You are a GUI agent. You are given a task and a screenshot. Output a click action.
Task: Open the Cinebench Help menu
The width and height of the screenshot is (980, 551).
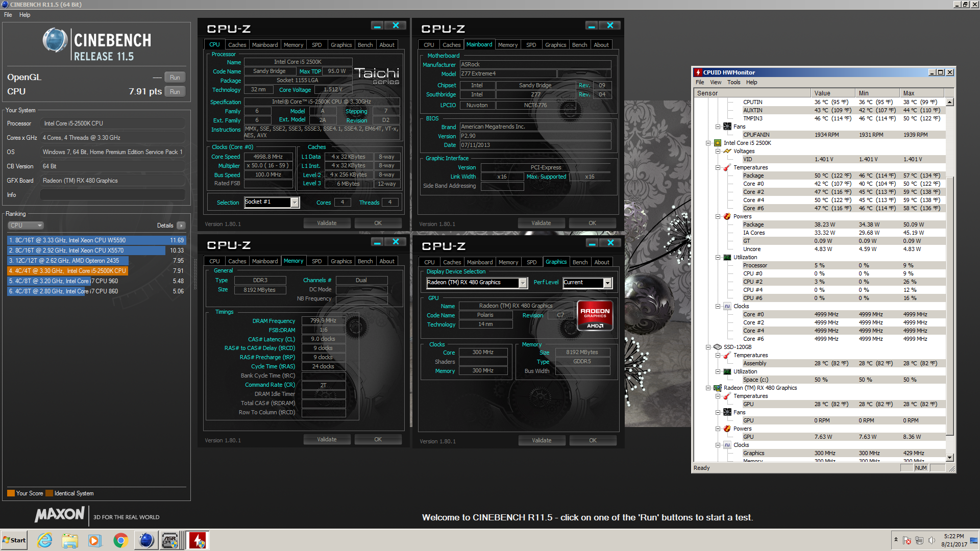24,15
